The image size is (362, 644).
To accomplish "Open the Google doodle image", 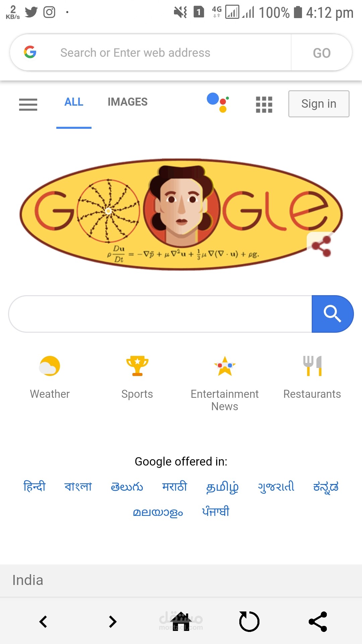I will tap(181, 215).
